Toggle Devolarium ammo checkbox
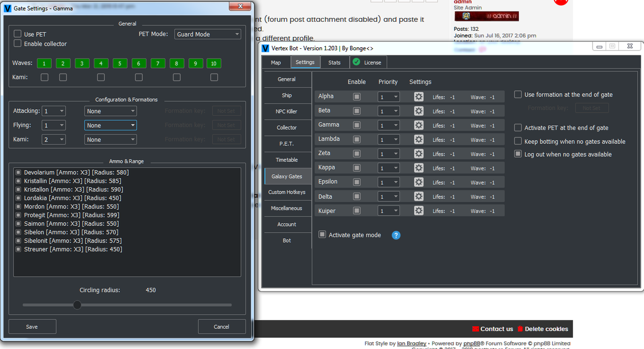This screenshot has width=644, height=349. (x=19, y=173)
